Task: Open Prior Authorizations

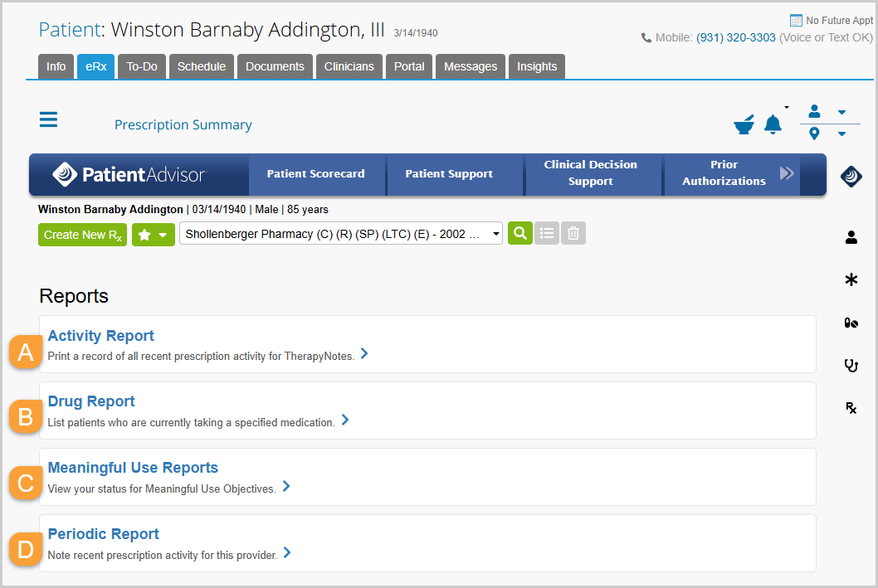Action: 724,173
